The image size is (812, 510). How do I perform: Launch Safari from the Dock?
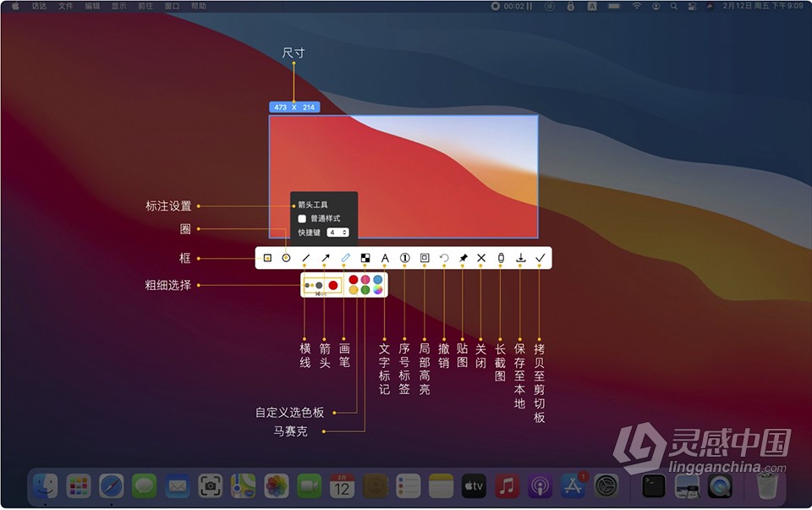point(112,485)
